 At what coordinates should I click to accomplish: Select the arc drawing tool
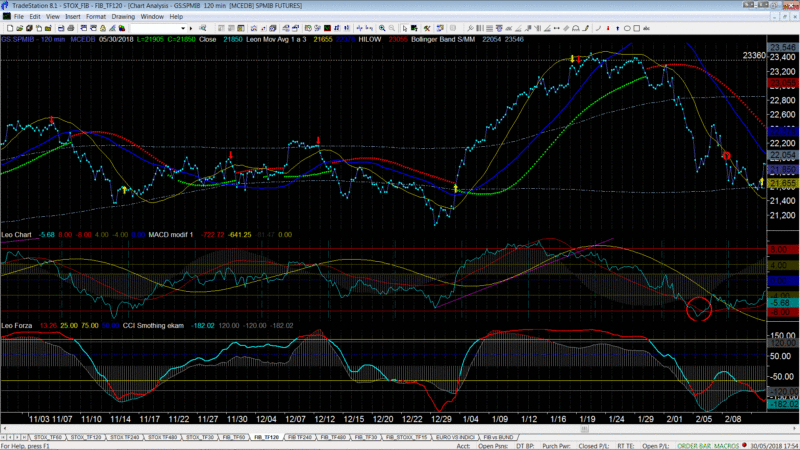(x=598, y=29)
